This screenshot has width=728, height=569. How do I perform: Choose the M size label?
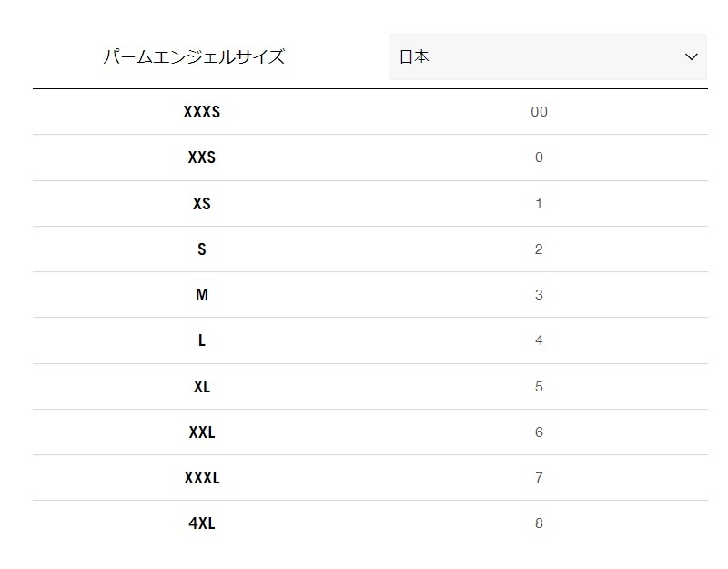[201, 295]
